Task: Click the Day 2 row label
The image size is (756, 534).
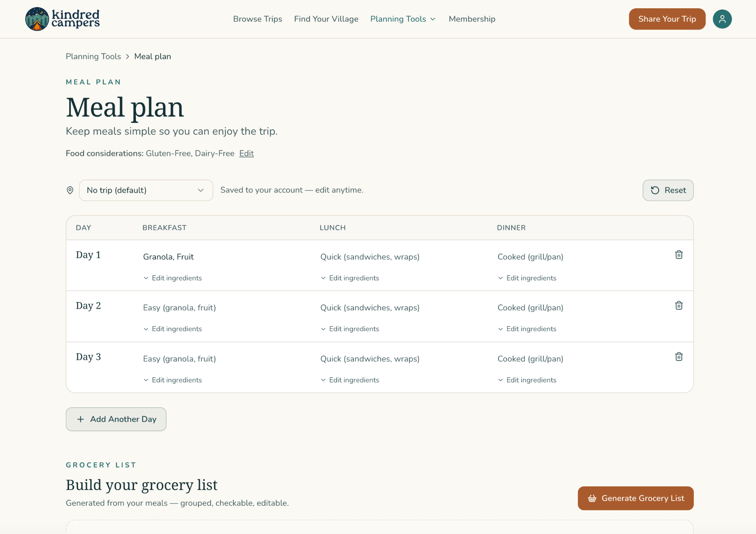Action: coord(88,306)
